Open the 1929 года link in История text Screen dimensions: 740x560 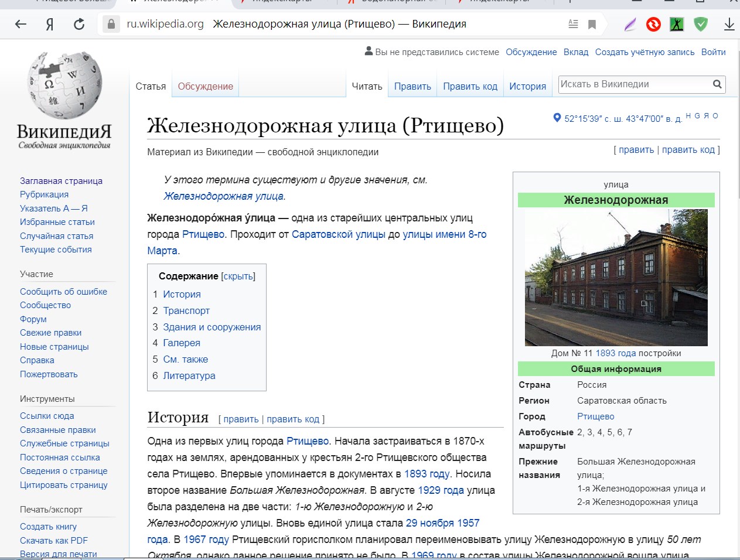pos(441,490)
